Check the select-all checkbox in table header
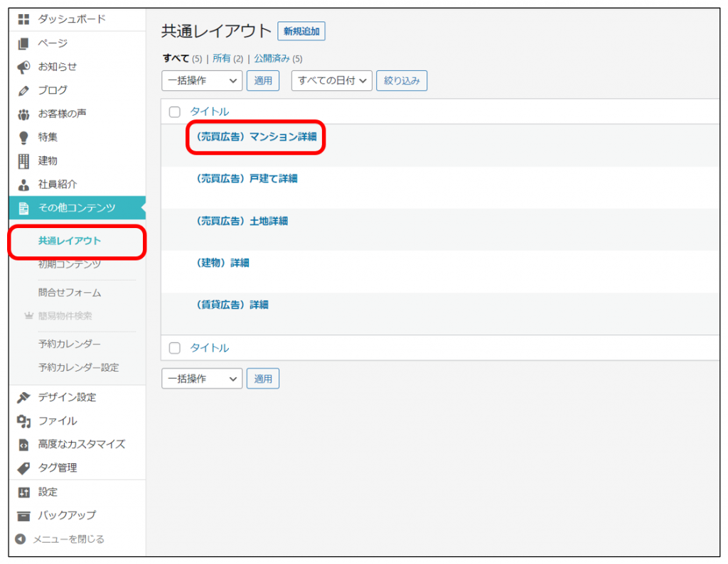Viewport: 728px width, 564px height. (x=175, y=112)
